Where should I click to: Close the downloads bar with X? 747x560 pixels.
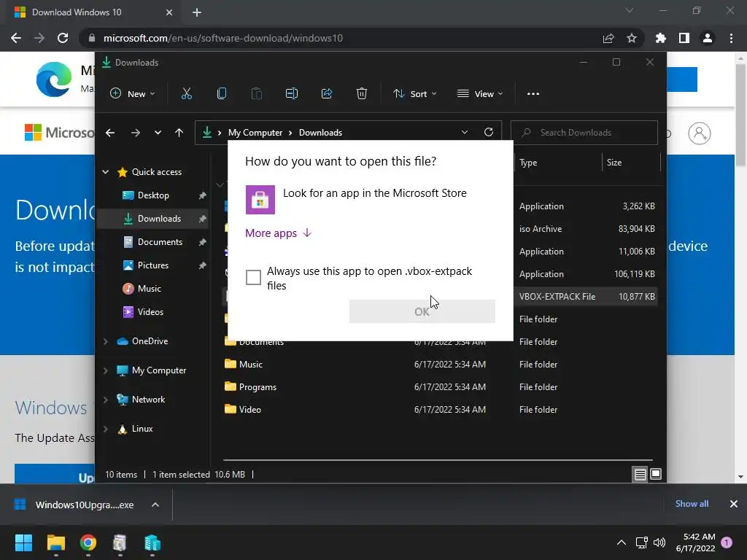(x=734, y=504)
